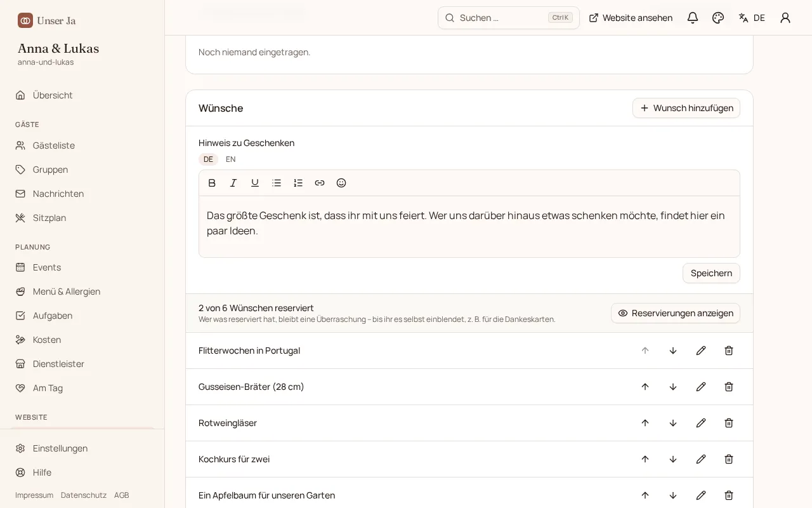Open the DE language switcher
812x508 pixels.
(x=752, y=18)
